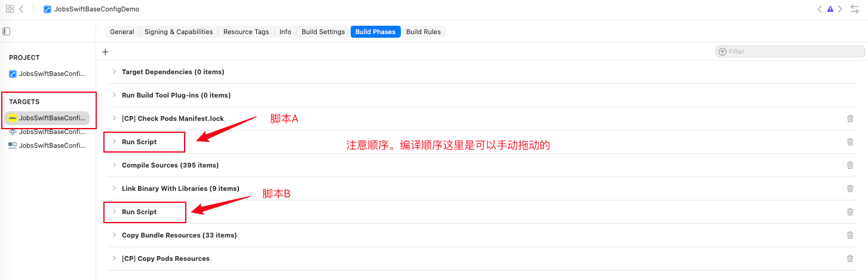
Task: Click the 'Target Dependencies (0 items)' title
Action: 173,72
